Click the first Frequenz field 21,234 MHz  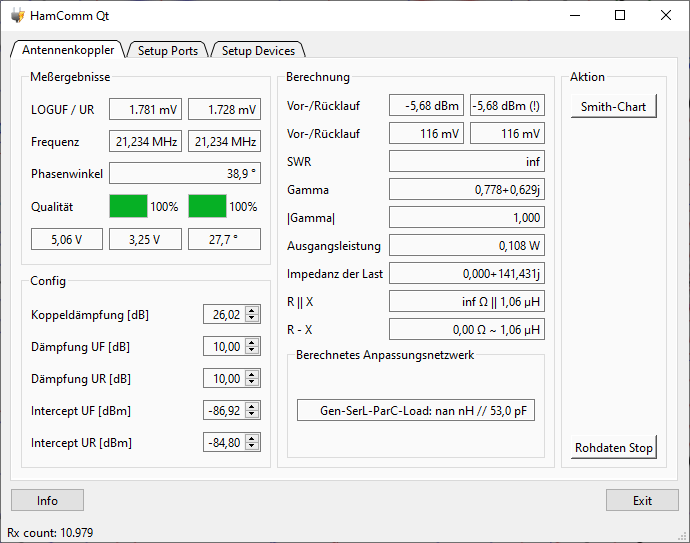pyautogui.click(x=145, y=141)
